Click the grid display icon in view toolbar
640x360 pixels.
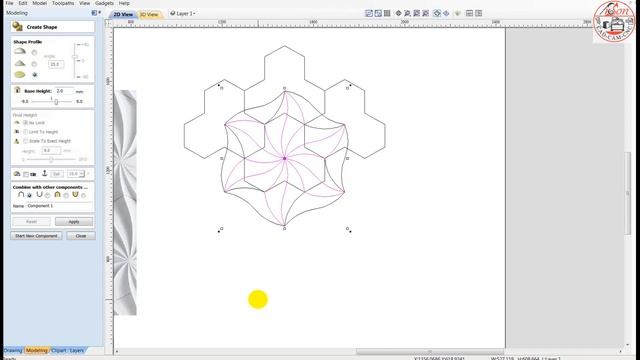pos(387,13)
